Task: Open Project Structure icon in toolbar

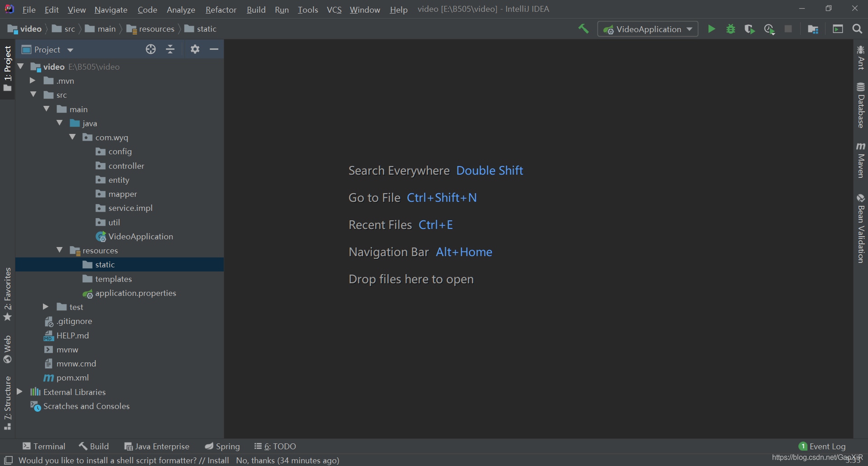Action: pos(813,29)
